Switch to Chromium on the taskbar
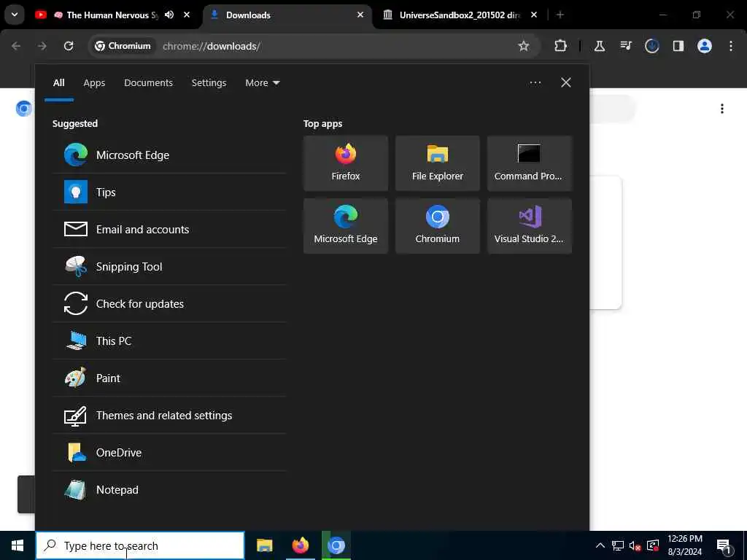Screen dimensions: 747x560 (336, 545)
